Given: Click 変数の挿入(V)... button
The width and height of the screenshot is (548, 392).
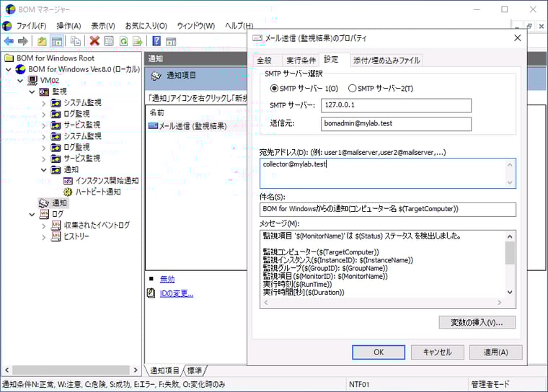Looking at the screenshot, I should 477,323.
